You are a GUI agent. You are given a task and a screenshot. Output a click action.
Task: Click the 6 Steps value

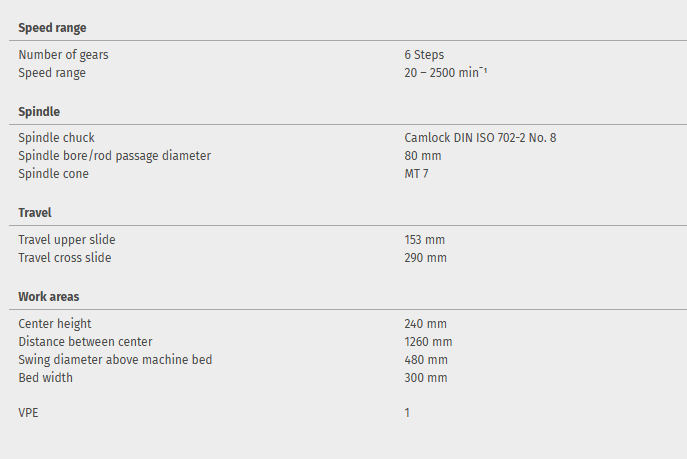point(424,55)
